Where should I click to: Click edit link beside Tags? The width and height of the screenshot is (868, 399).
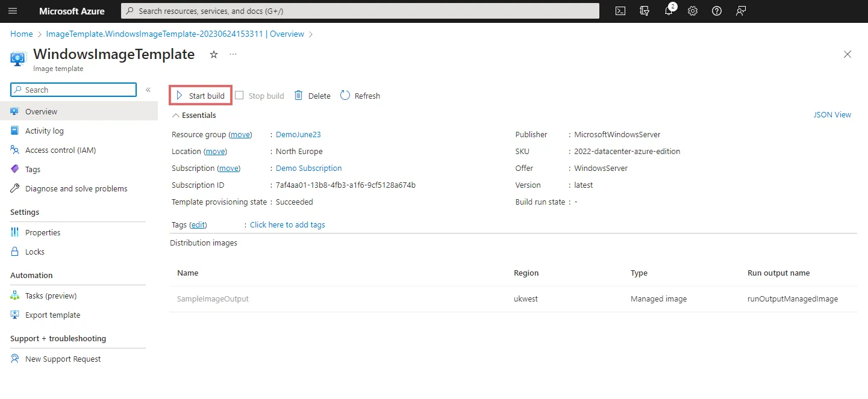[198, 225]
